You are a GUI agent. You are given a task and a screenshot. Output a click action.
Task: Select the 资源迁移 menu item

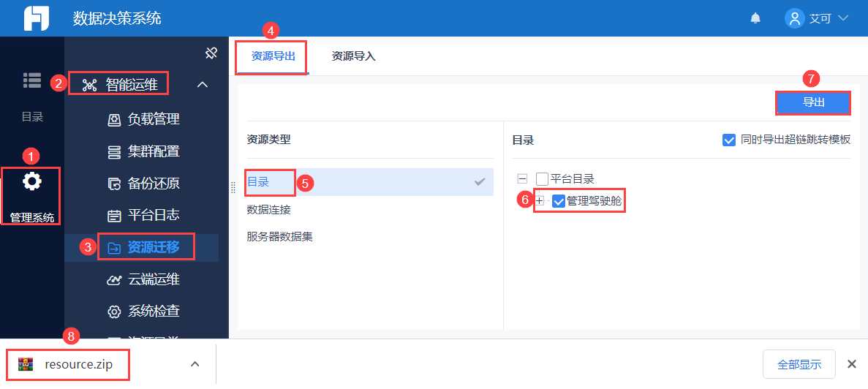click(153, 247)
